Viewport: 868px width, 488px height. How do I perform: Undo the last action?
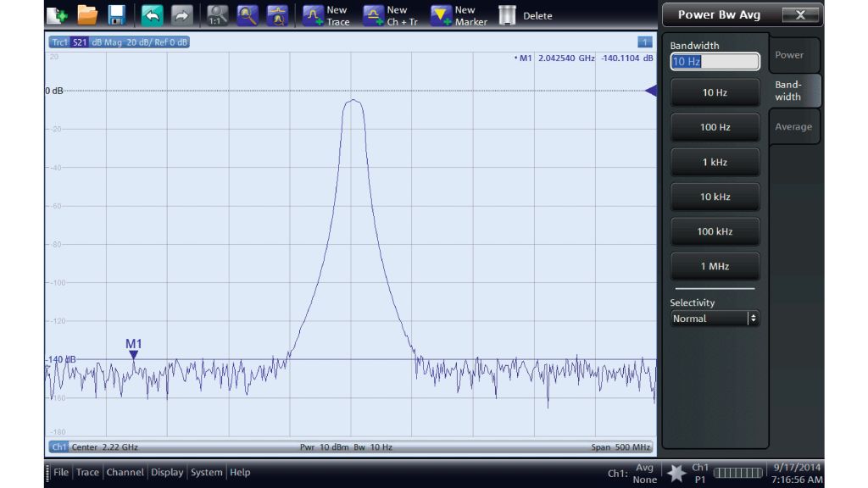click(152, 14)
